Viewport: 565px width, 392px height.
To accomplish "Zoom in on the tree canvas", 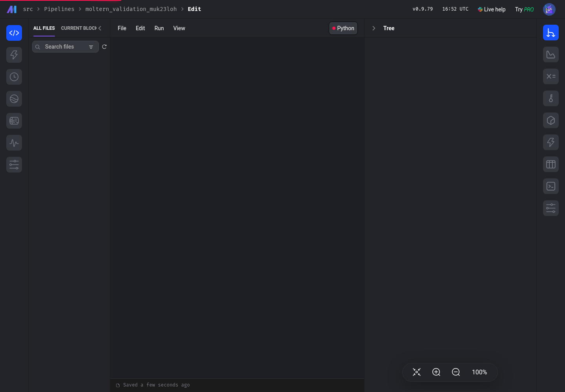I will pyautogui.click(x=436, y=372).
